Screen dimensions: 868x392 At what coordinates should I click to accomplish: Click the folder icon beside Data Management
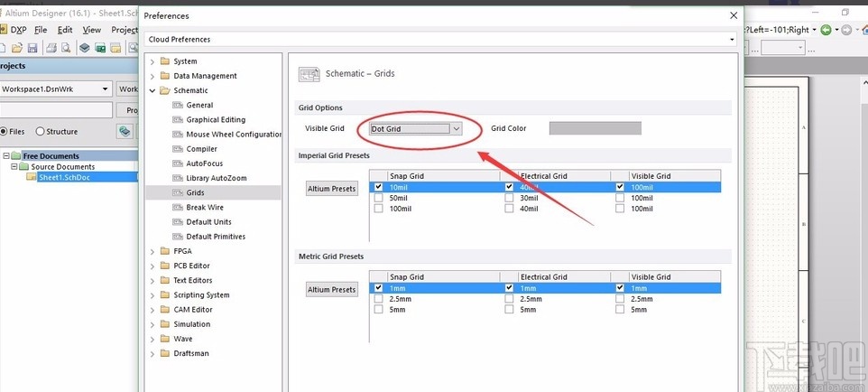pyautogui.click(x=165, y=75)
